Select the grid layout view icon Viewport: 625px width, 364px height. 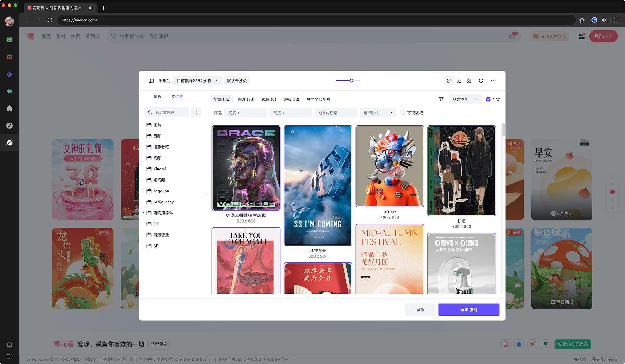tap(469, 81)
